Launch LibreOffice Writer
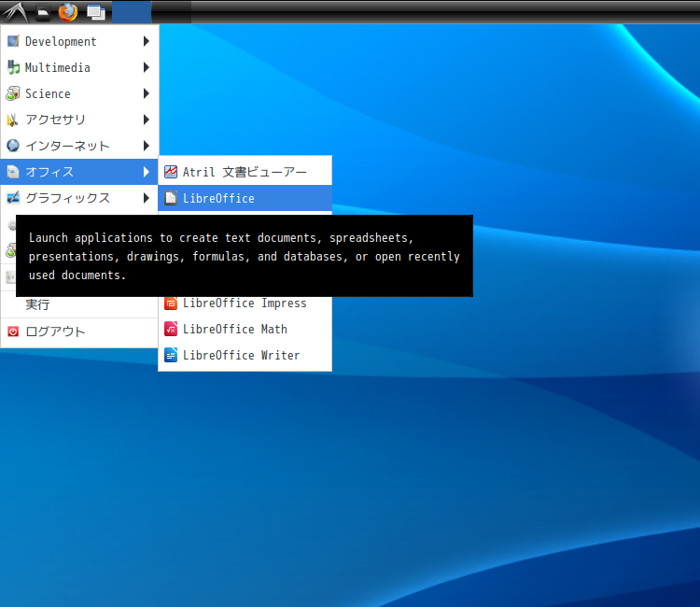 (x=245, y=355)
